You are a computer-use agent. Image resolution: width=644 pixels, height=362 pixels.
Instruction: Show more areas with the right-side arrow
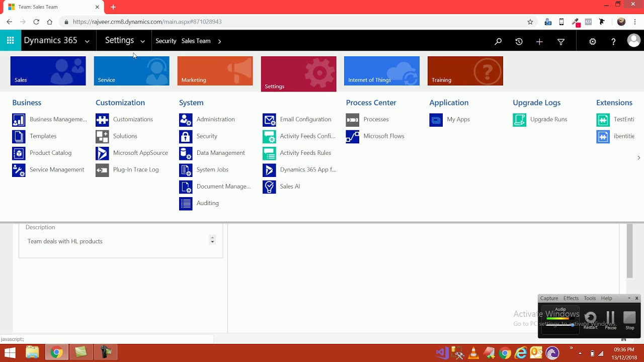coord(638,158)
